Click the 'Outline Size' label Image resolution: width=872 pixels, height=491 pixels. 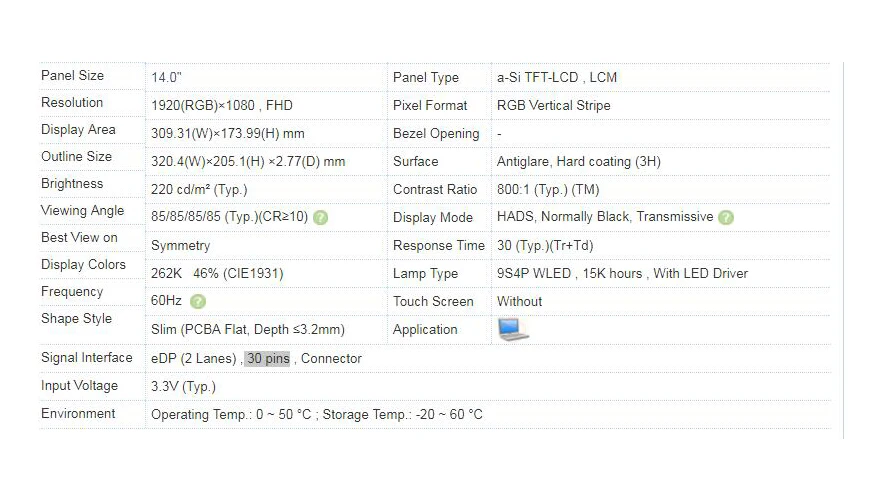pos(76,157)
